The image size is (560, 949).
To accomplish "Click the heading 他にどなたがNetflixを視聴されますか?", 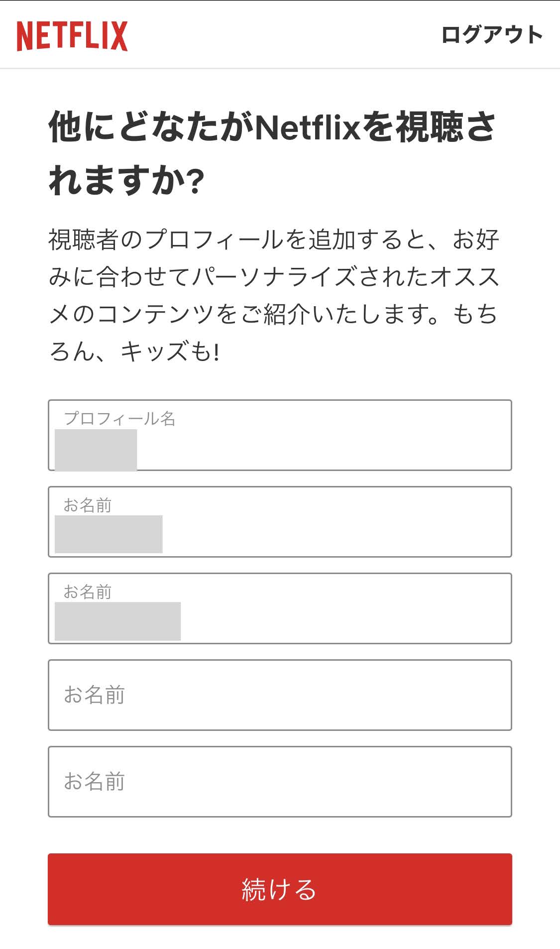I will (272, 153).
